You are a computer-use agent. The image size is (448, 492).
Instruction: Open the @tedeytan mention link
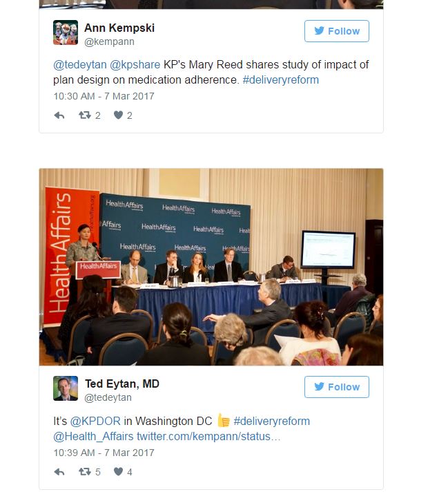point(80,65)
